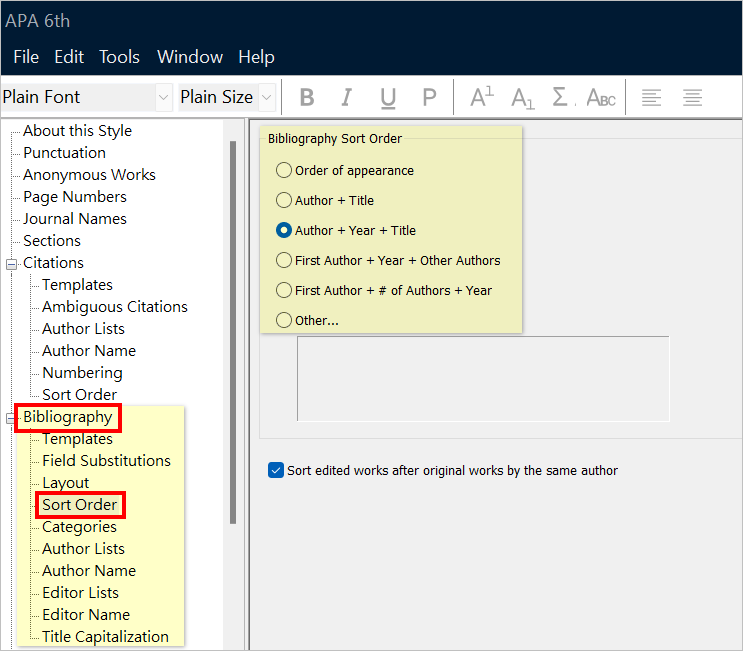743x651 pixels.
Task: Apply Small Caps formatting icon
Action: (x=601, y=98)
